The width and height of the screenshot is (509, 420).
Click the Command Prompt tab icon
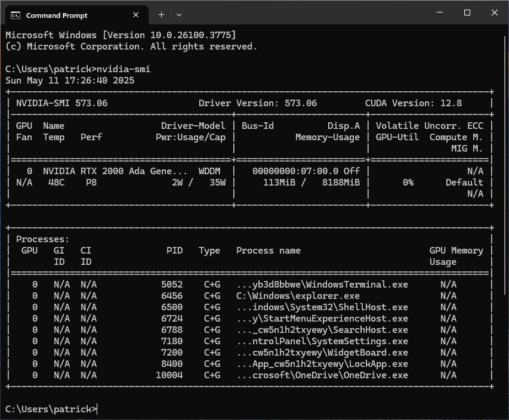pos(16,16)
